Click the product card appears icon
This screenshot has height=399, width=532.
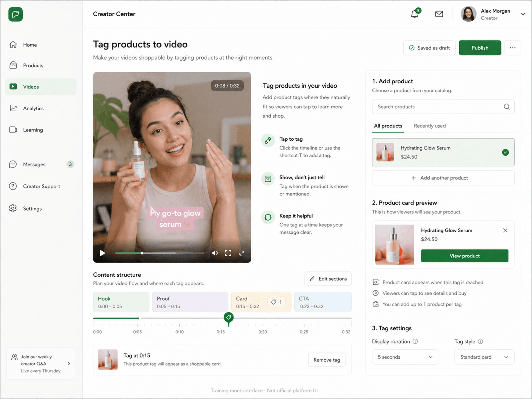pos(375,282)
